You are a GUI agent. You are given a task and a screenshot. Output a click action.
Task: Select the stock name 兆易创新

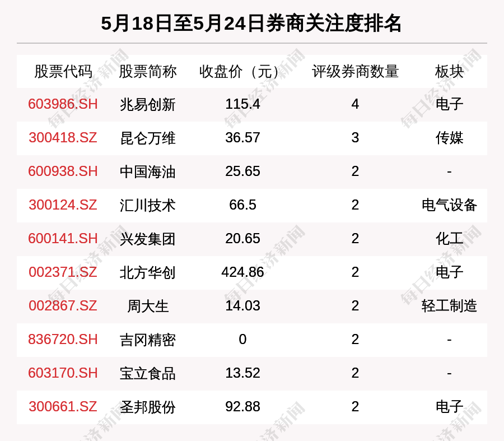(x=147, y=105)
